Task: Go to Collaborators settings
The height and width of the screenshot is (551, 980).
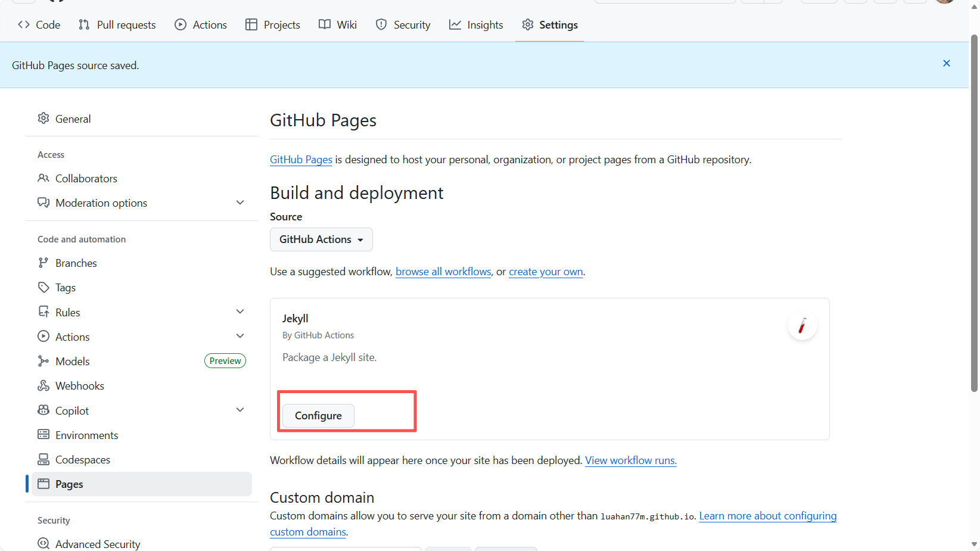Action: (86, 179)
